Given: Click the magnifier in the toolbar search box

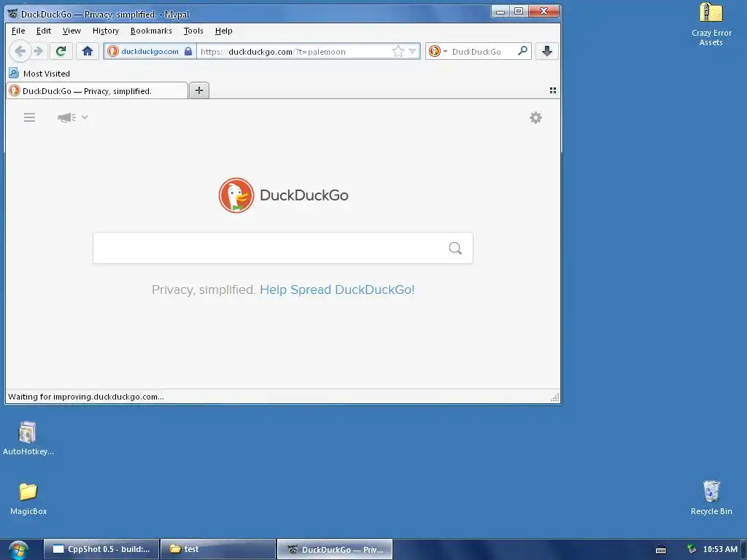Looking at the screenshot, I should [522, 50].
